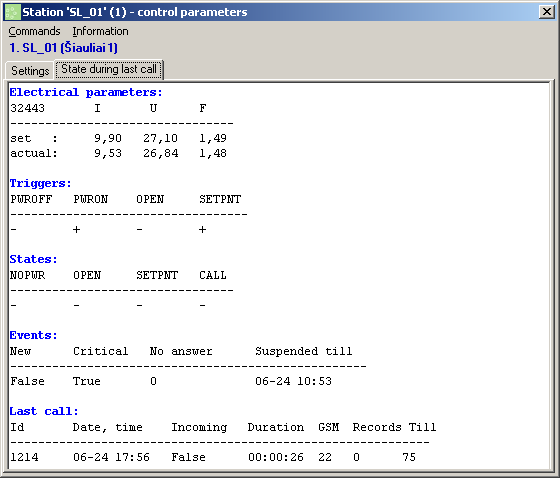The width and height of the screenshot is (560, 478).
Task: Click the station name SL_01 (Šiauliai 1) label
Action: pos(64,48)
